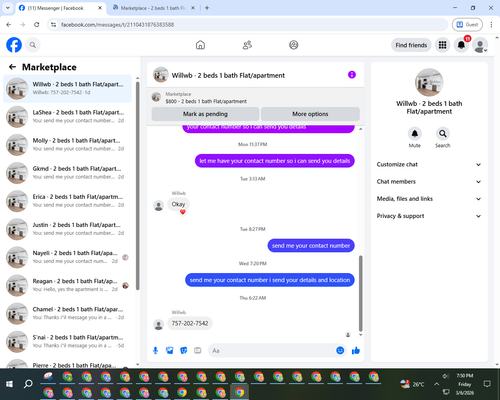This screenshot has height=400, width=500.
Task: Send a voice clip microphone icon
Action: [155, 350]
